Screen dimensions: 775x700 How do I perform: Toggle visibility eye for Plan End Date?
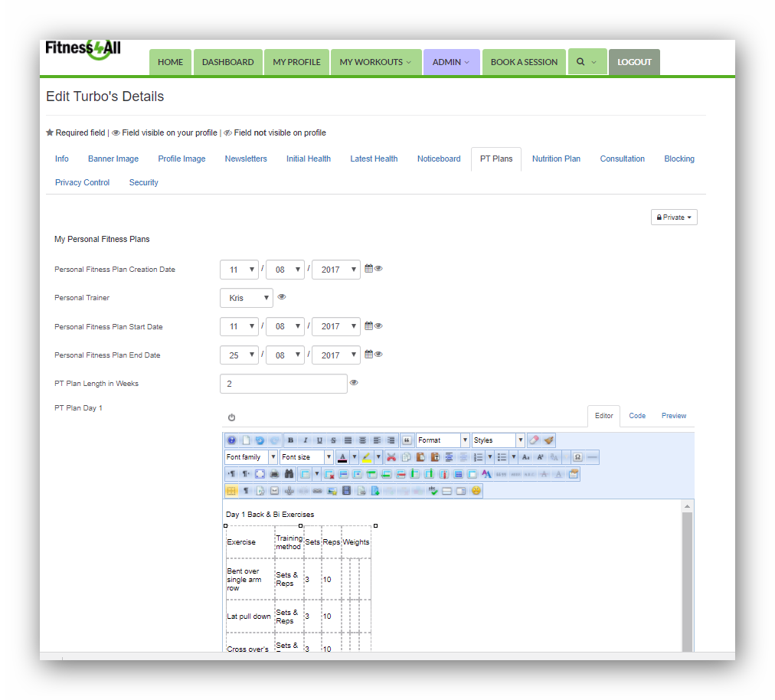point(378,354)
